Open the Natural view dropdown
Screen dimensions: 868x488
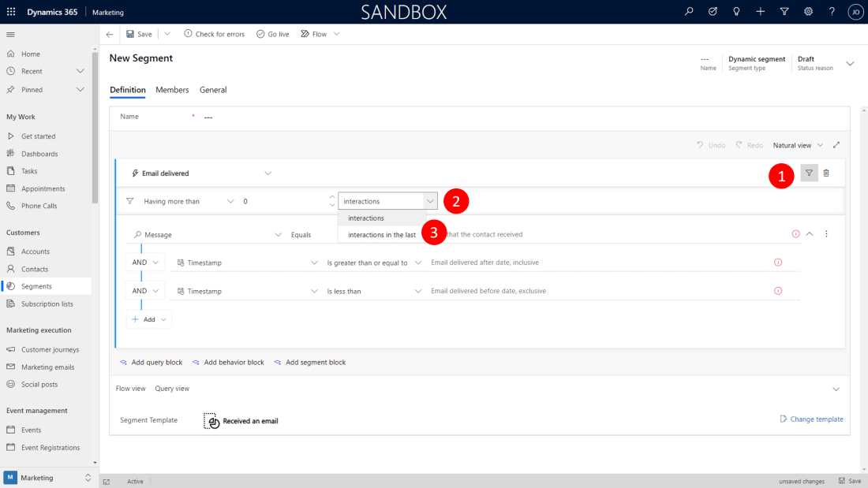798,145
